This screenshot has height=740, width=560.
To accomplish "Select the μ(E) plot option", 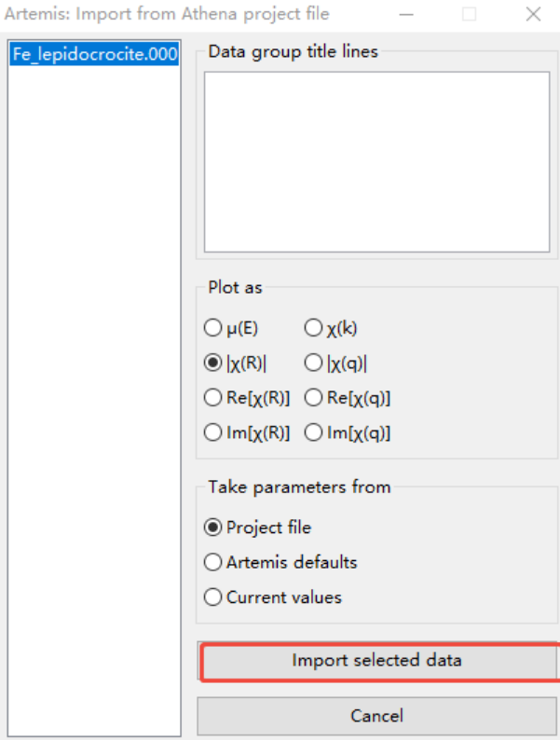I will pos(213,328).
